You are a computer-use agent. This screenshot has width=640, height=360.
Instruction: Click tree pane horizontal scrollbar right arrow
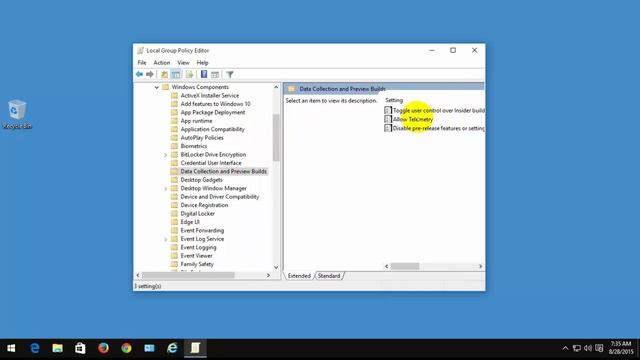coord(268,275)
